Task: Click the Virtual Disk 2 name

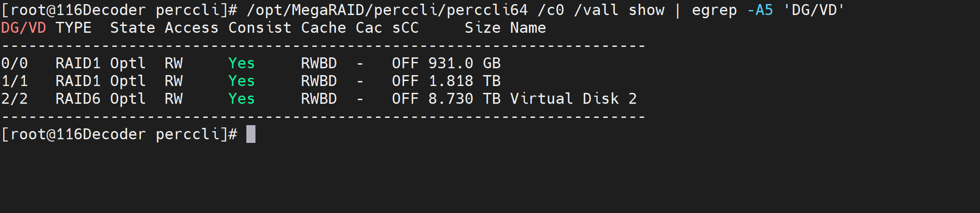Action: point(573,99)
